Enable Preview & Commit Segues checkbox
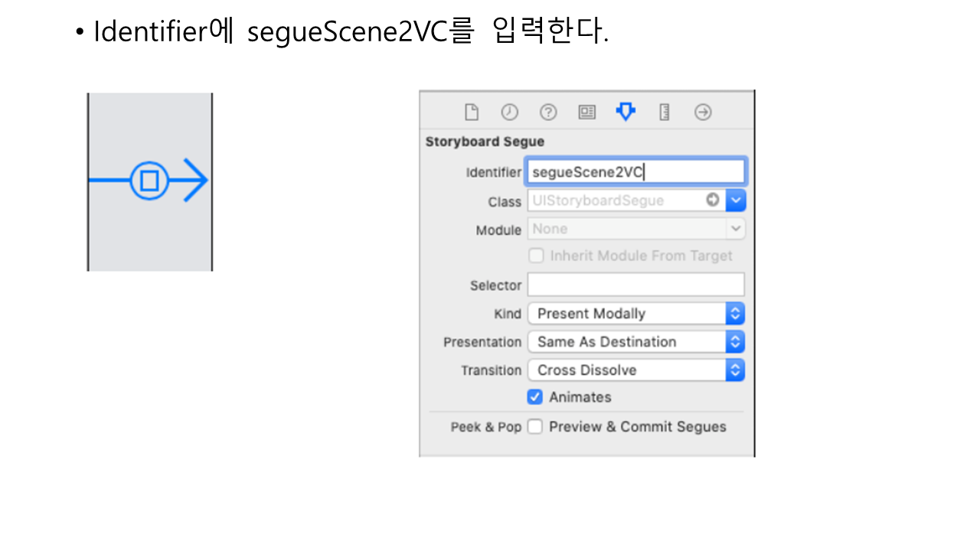 (x=535, y=427)
